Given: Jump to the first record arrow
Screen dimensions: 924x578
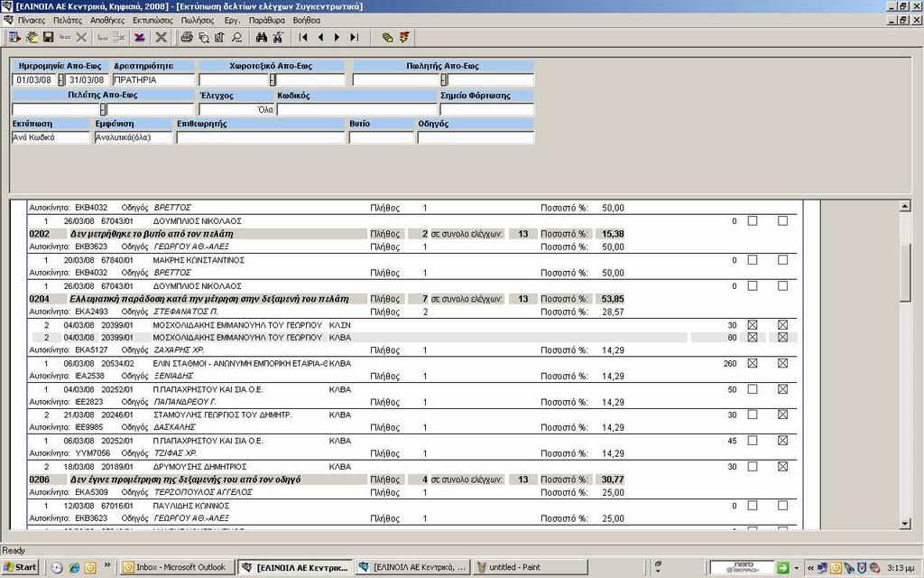Looking at the screenshot, I should (303, 37).
